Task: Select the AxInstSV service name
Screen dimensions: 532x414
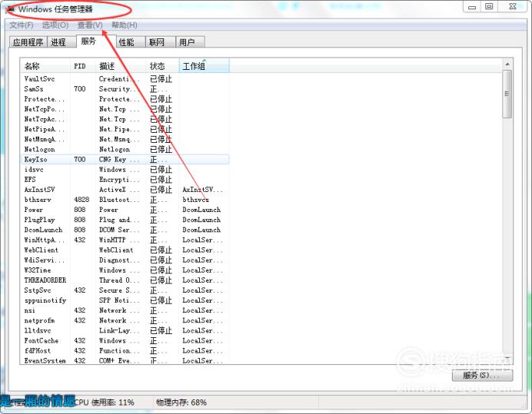Action: pos(39,190)
